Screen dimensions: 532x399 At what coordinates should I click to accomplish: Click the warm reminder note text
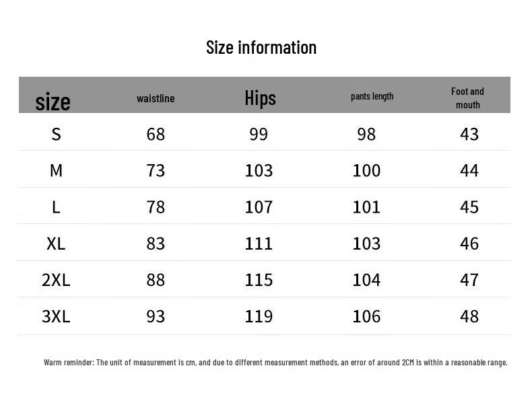[x=275, y=362]
